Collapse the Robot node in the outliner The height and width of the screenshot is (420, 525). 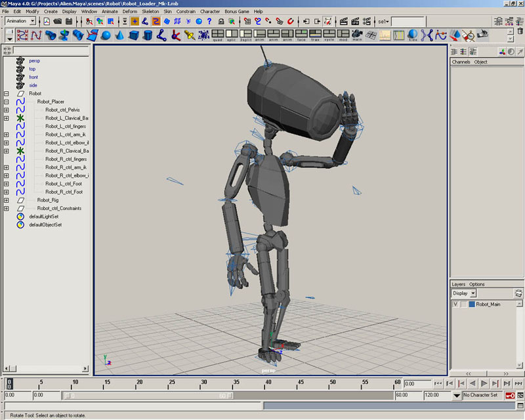click(6, 93)
